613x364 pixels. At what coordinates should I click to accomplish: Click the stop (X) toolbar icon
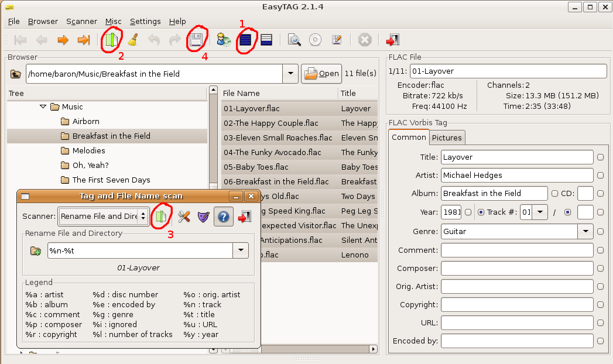tap(364, 40)
